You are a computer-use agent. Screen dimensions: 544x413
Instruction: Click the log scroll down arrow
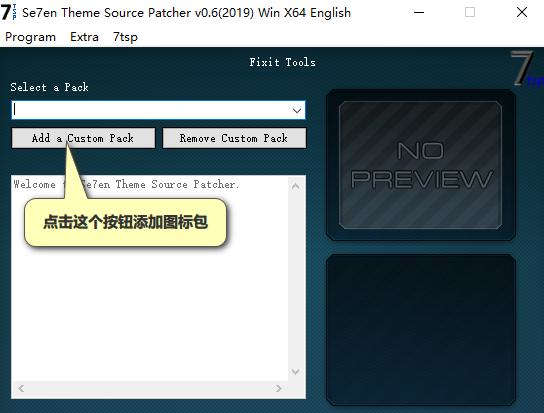coord(296,372)
